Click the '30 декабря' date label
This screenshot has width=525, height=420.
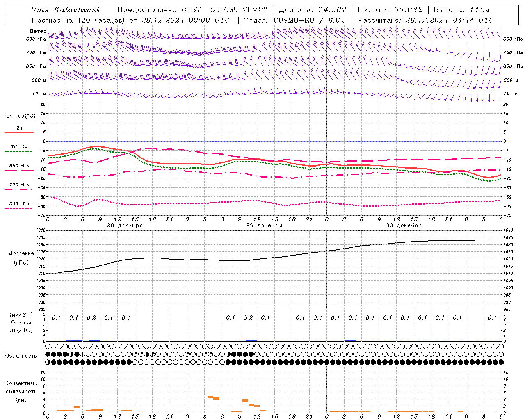pyautogui.click(x=404, y=226)
